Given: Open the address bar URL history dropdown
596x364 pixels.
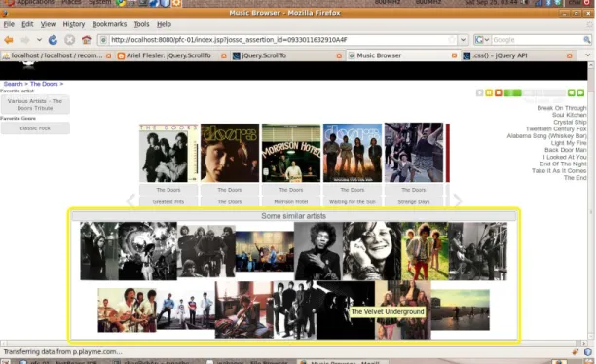Looking at the screenshot, I should coord(463,40).
